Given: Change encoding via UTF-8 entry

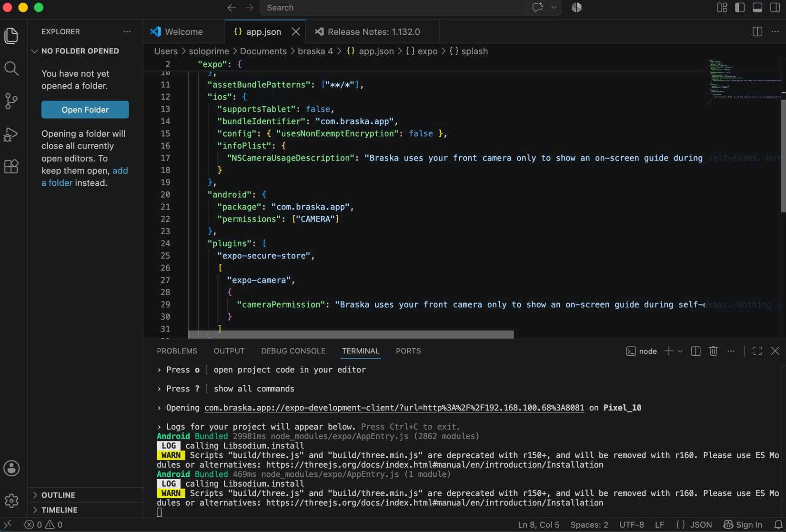Looking at the screenshot, I should pos(632,524).
